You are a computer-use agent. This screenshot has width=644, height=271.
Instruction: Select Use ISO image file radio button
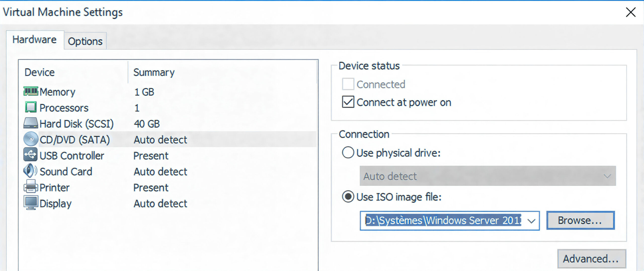click(348, 197)
